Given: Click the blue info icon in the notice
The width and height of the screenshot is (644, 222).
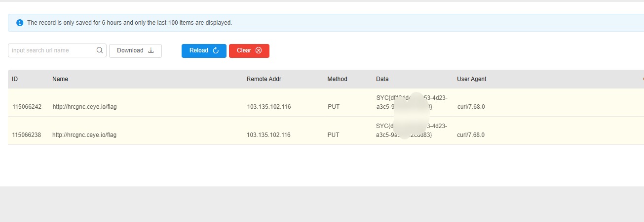Looking at the screenshot, I should [20, 23].
